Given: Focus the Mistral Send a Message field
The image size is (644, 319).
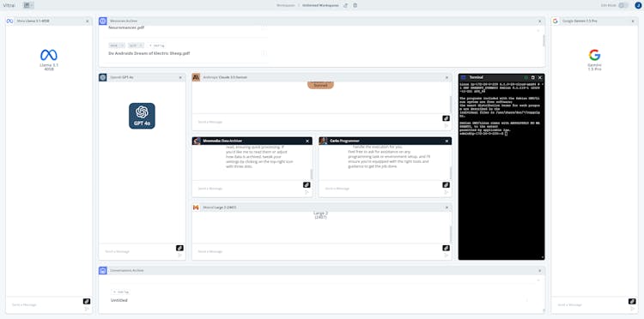Looking at the screenshot, I should [316, 251].
